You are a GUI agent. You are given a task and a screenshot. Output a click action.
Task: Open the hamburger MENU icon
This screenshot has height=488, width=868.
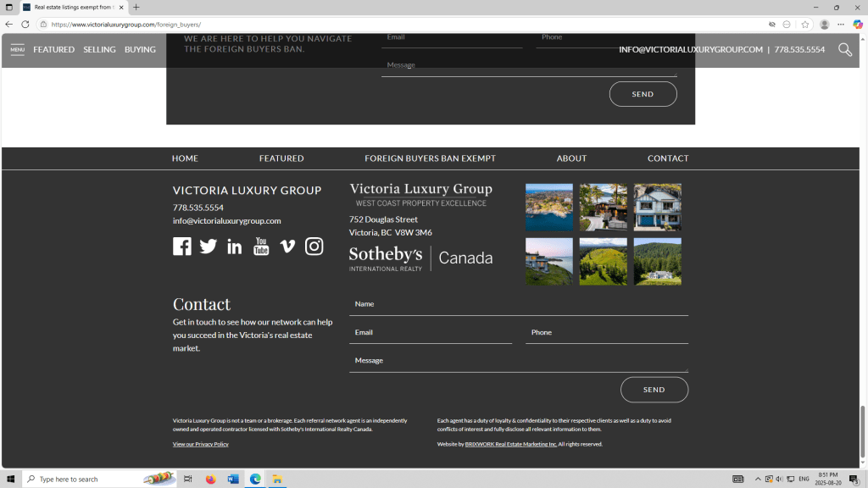[x=17, y=50]
